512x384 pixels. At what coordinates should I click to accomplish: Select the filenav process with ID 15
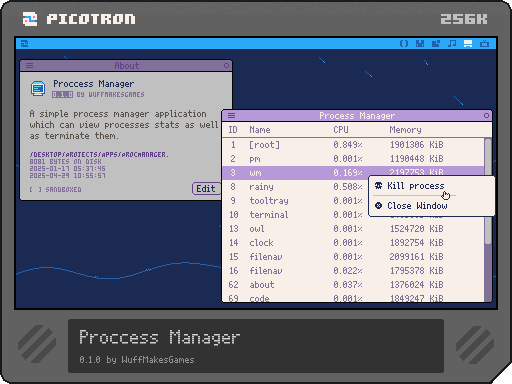353,257
